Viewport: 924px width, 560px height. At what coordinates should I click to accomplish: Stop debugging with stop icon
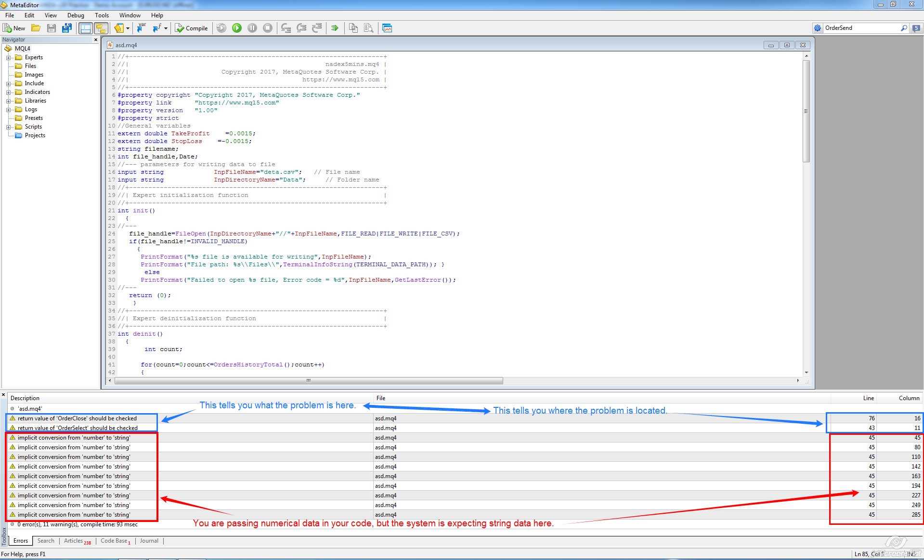(268, 28)
